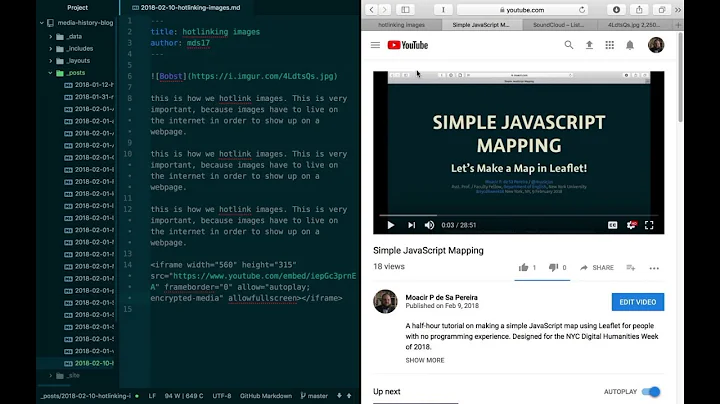This screenshot has width=720, height=404.
Task: Click Safari share button
Action: point(639,10)
